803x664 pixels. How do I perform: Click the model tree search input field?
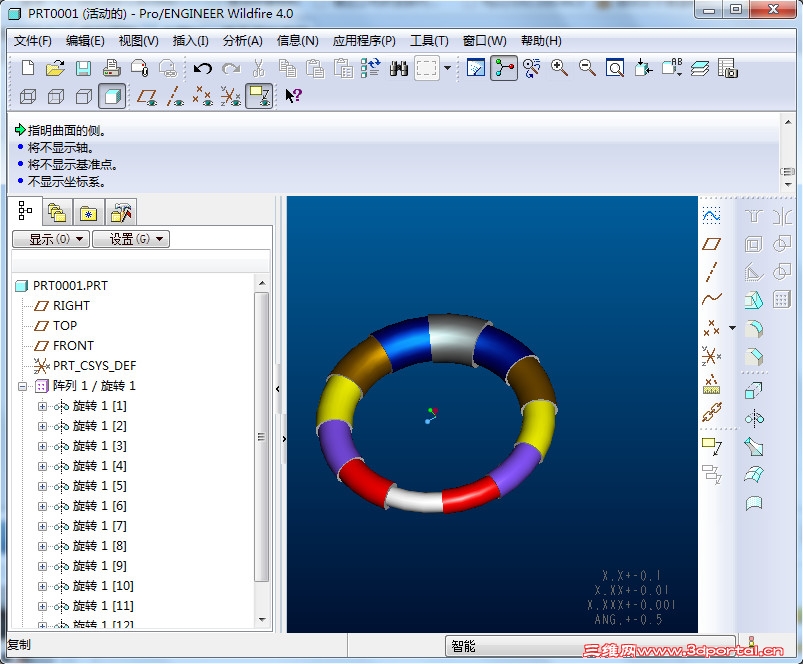[x=141, y=261]
